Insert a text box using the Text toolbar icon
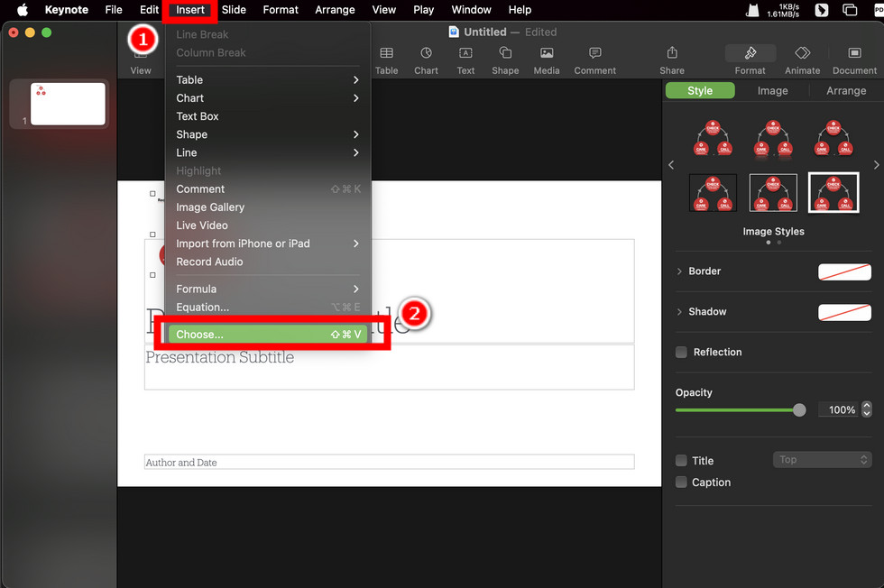 (x=465, y=60)
